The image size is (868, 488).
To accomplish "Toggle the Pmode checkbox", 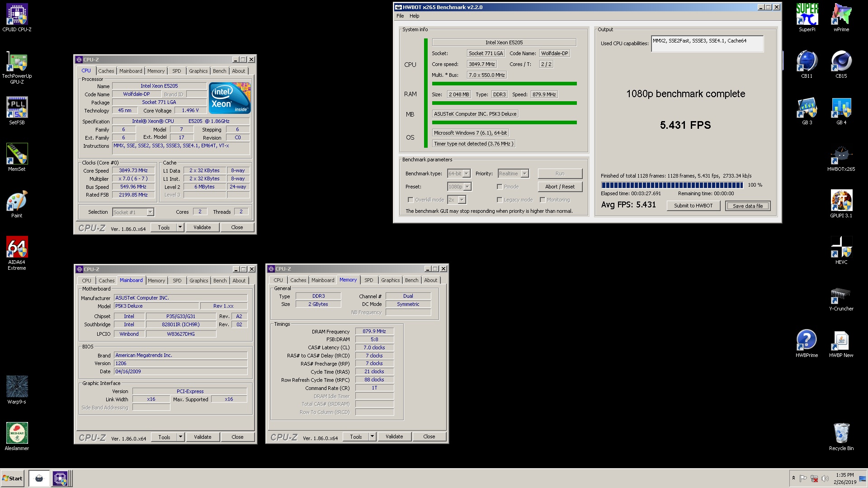I will coord(500,187).
